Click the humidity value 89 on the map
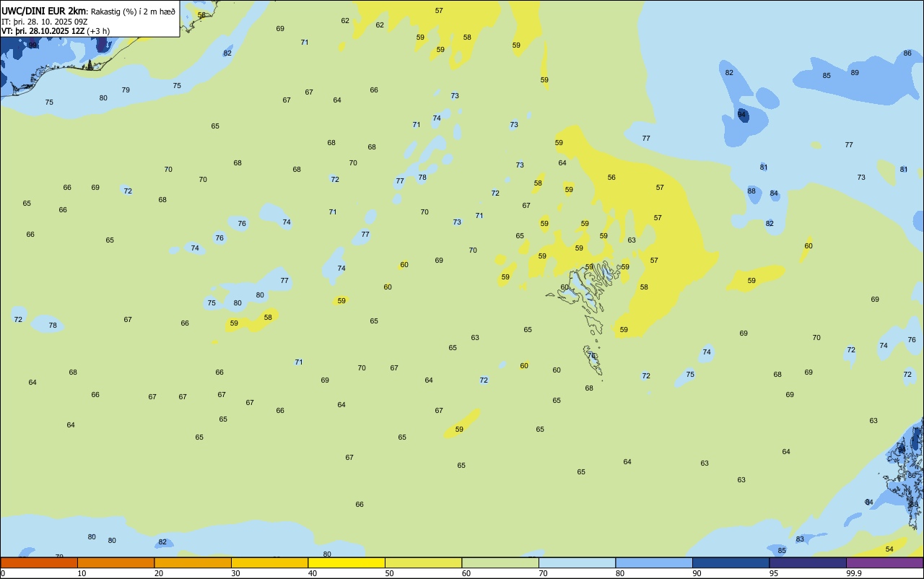 pyautogui.click(x=855, y=72)
